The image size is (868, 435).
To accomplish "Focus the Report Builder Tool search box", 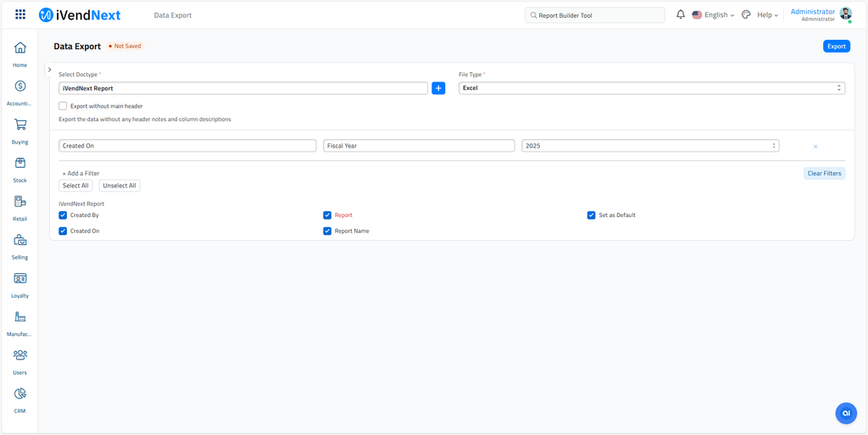I will click(x=594, y=15).
